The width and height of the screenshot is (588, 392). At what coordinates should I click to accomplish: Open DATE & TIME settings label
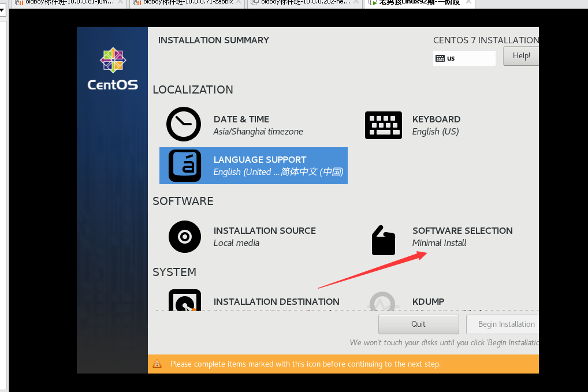click(241, 119)
